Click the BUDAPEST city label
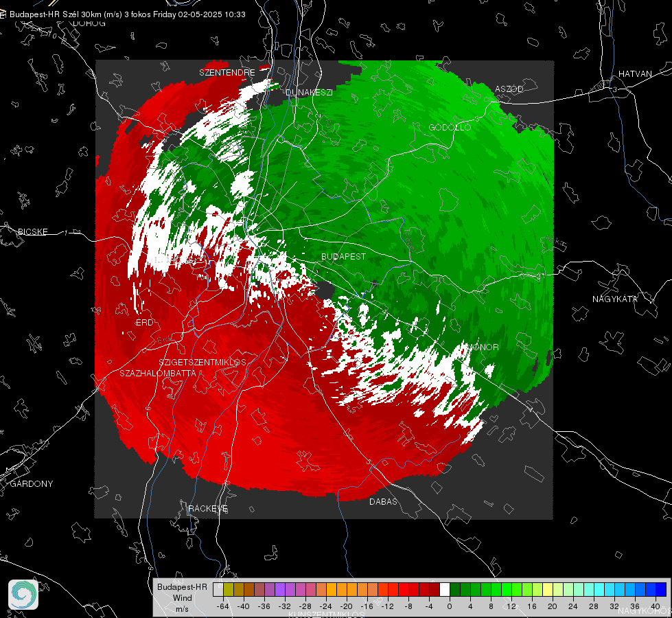 [x=344, y=256]
